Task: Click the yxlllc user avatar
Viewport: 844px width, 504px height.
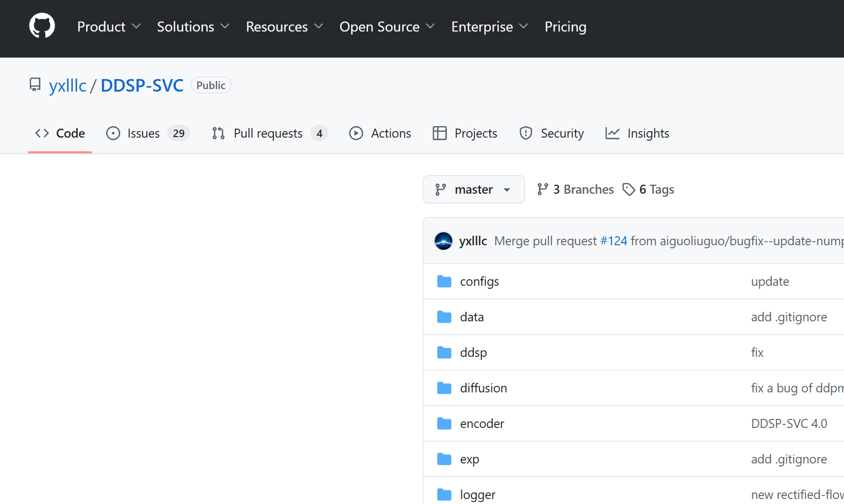Action: tap(443, 241)
